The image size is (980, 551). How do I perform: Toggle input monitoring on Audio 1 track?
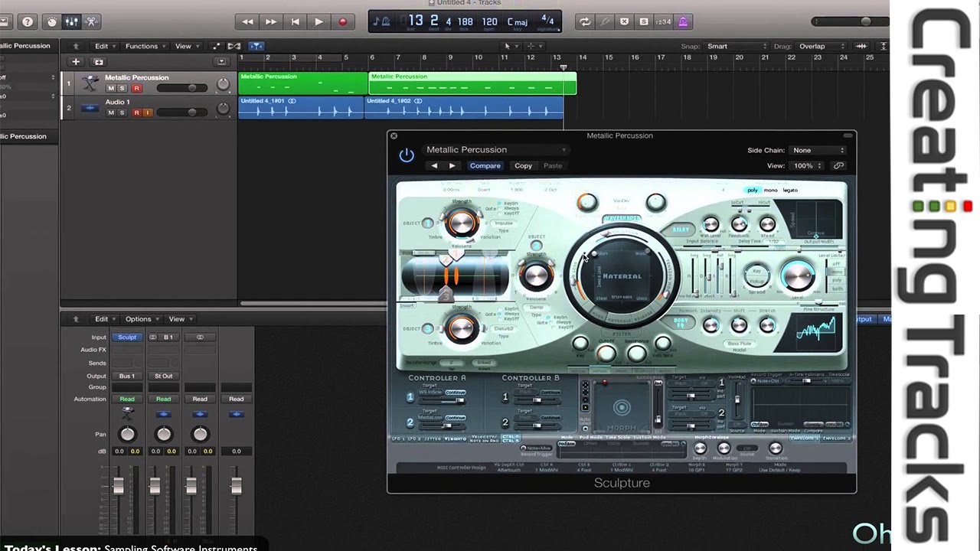click(147, 113)
